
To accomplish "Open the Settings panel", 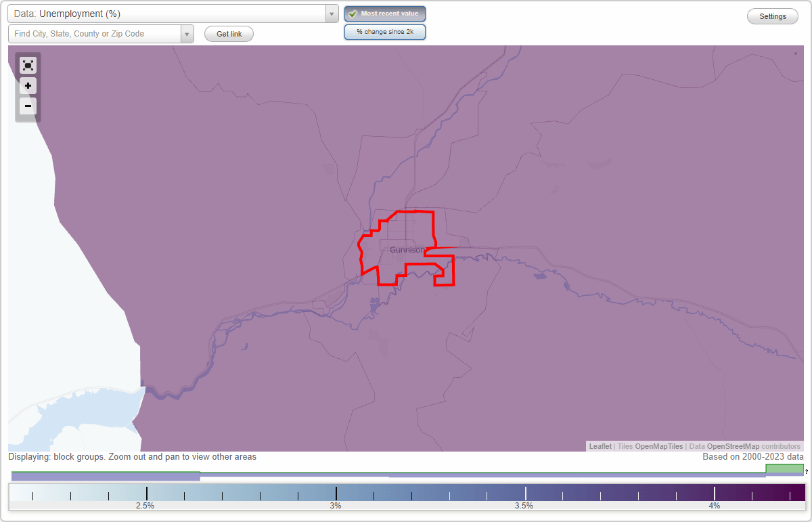I will 772,16.
